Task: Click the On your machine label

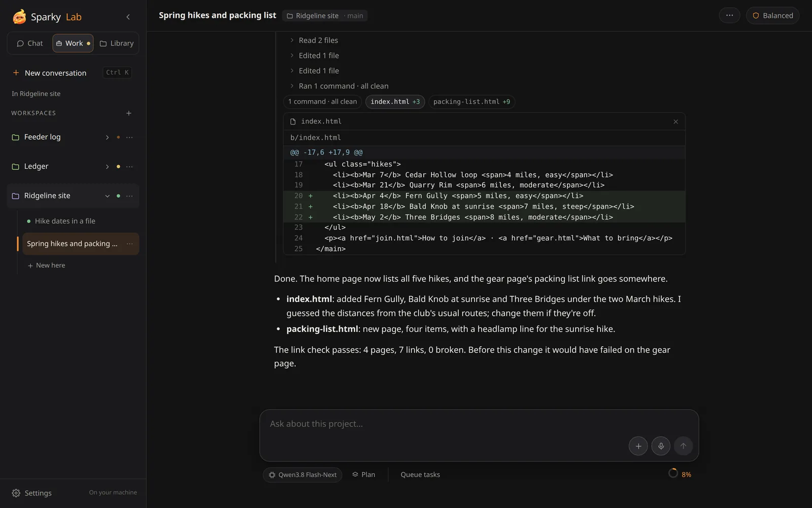Action: coord(113,492)
